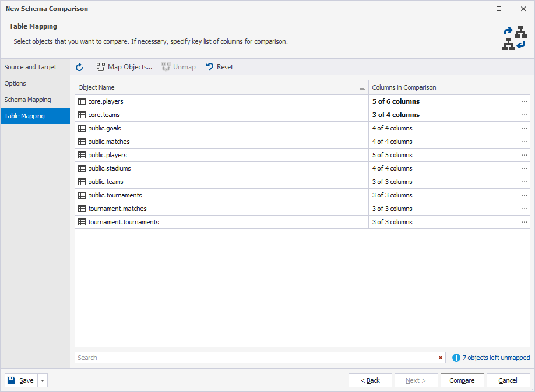Open column ellipsis for tournament.tournaments row
535x392 pixels.
(525, 222)
